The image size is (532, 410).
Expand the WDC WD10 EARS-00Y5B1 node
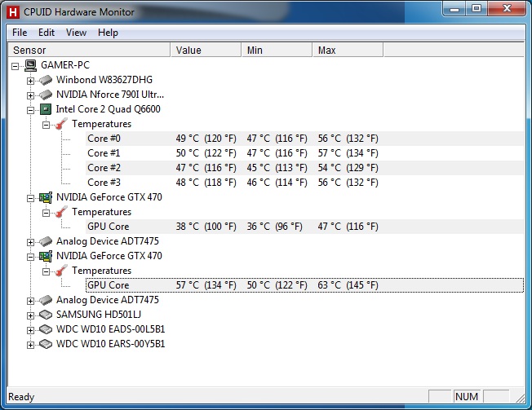(x=30, y=346)
